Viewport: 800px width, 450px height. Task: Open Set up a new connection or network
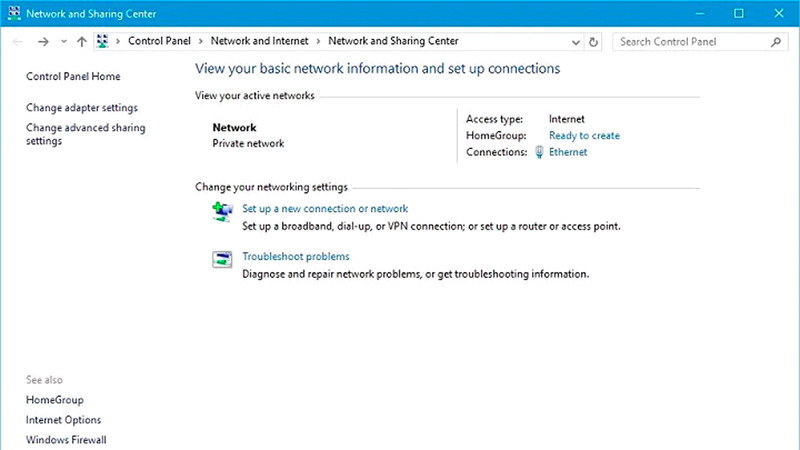point(325,209)
